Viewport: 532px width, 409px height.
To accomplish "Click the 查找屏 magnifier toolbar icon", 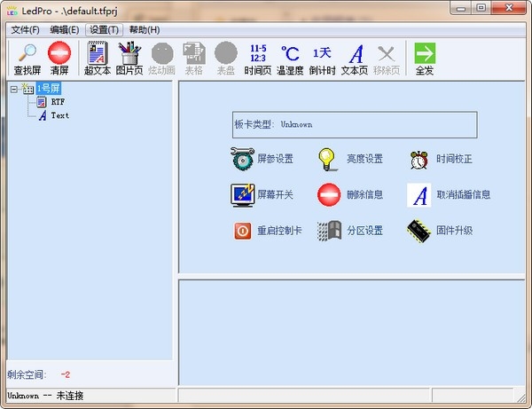I will [27, 59].
